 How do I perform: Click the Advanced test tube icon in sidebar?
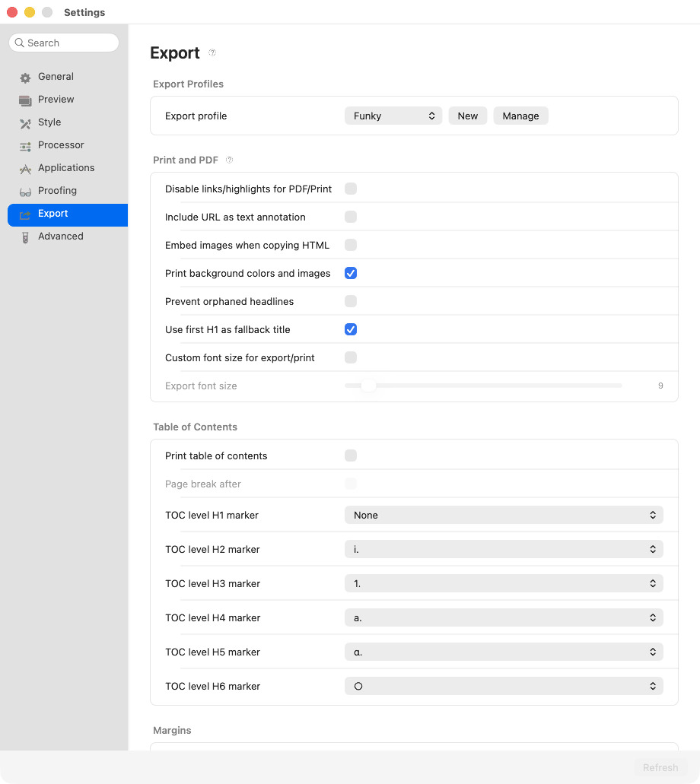[25, 237]
